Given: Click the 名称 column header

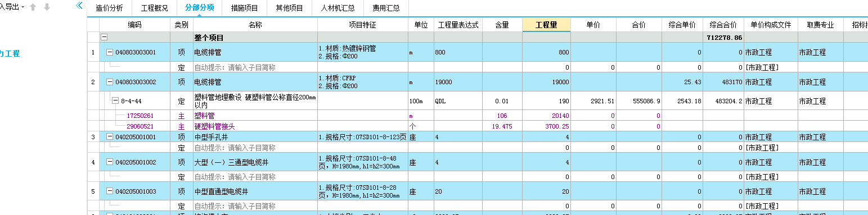Looking at the screenshot, I should (255, 25).
